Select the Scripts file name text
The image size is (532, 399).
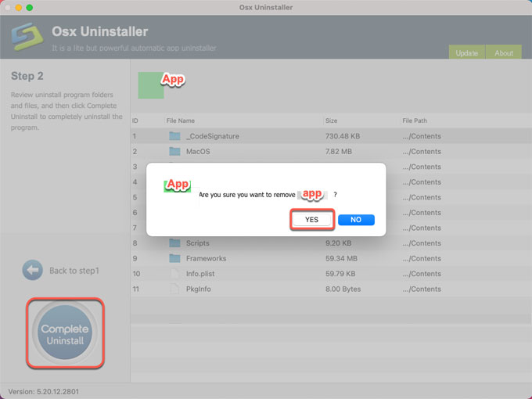(198, 243)
